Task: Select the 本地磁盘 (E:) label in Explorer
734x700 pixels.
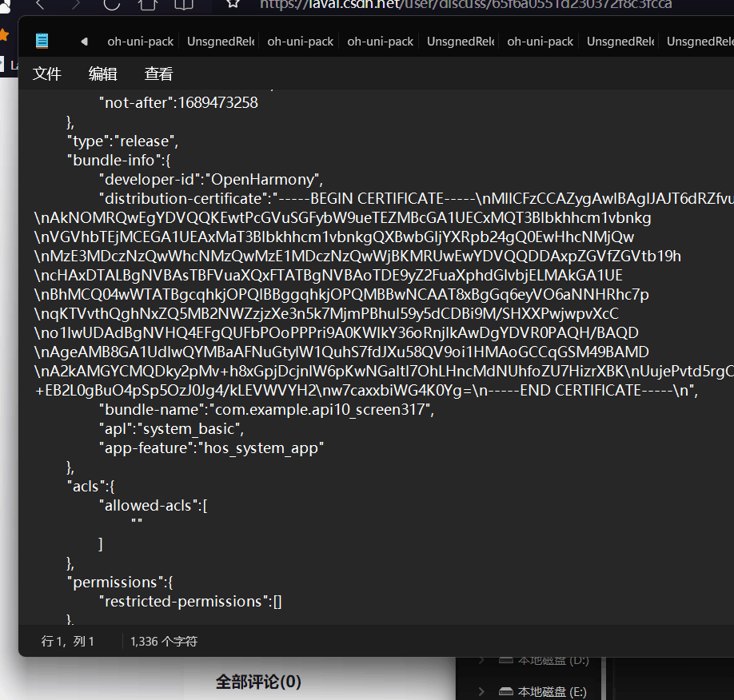Action: click(552, 691)
